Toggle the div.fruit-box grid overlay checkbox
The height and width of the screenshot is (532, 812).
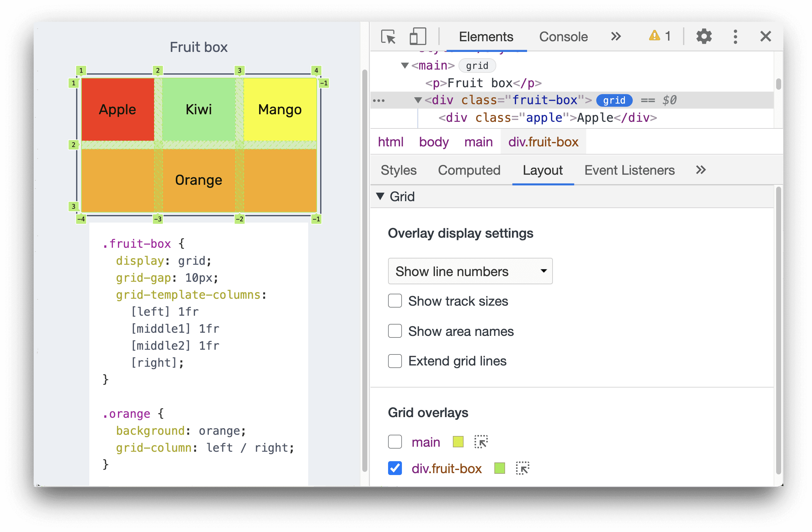pos(393,470)
